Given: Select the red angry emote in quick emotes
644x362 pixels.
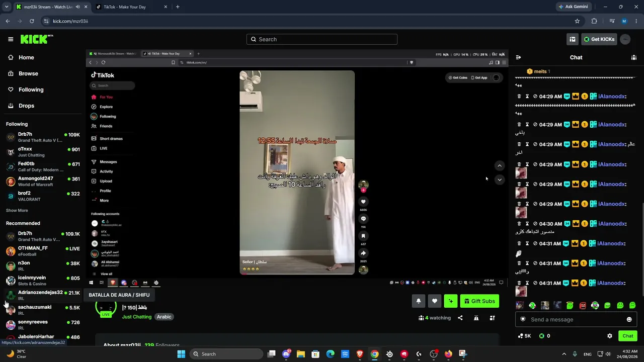Looking at the screenshot, I should pyautogui.click(x=583, y=305).
